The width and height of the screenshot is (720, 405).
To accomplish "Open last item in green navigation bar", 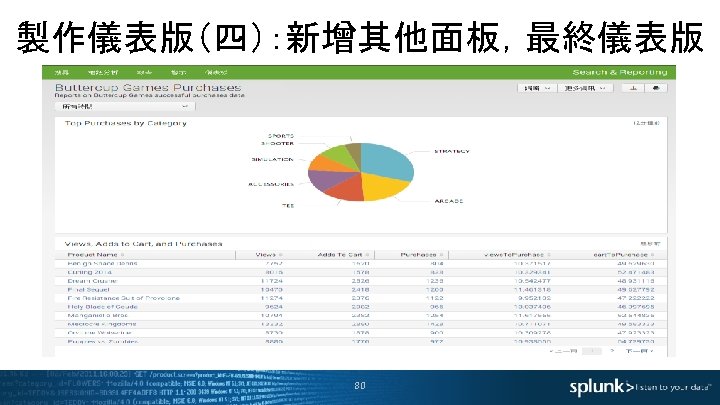I will click(216, 73).
